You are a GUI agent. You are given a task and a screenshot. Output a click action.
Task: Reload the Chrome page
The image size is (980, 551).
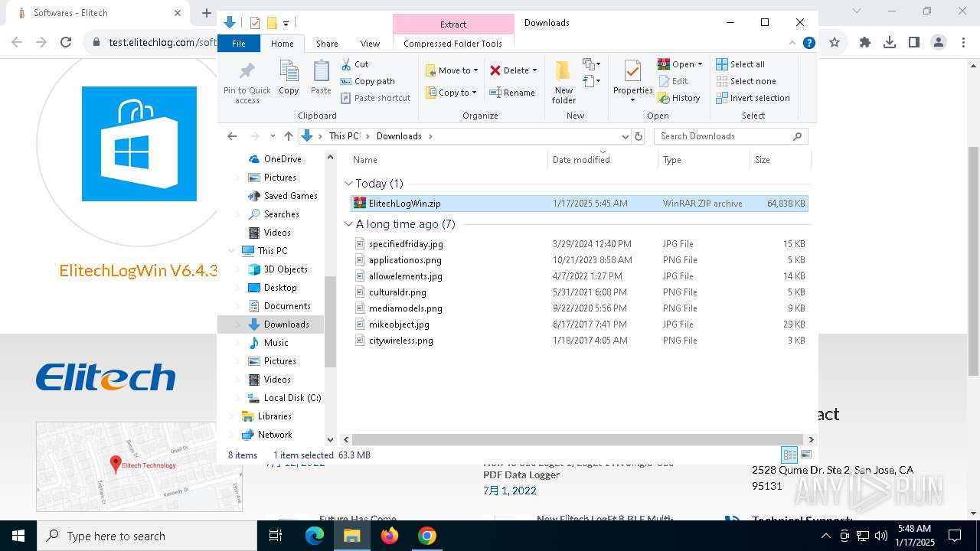(66, 43)
